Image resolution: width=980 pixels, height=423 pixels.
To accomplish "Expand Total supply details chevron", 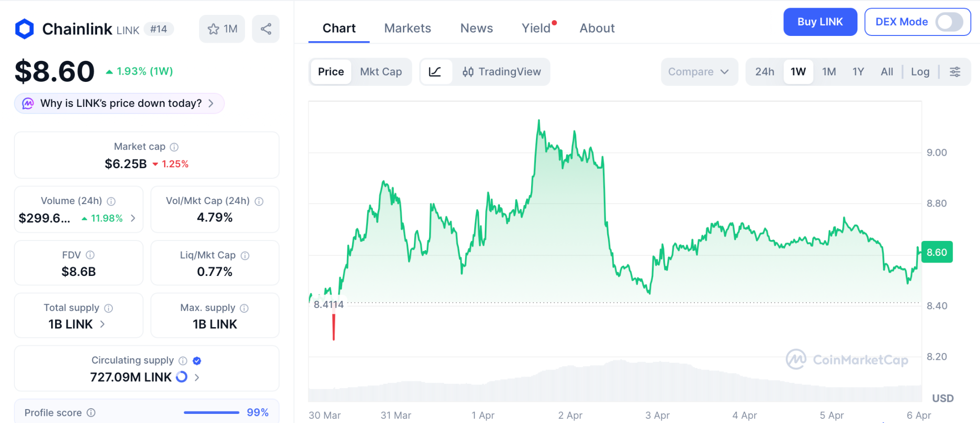I will (x=102, y=324).
